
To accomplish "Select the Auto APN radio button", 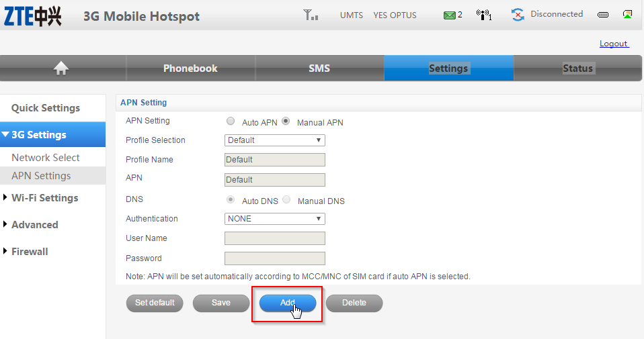I will (x=231, y=122).
